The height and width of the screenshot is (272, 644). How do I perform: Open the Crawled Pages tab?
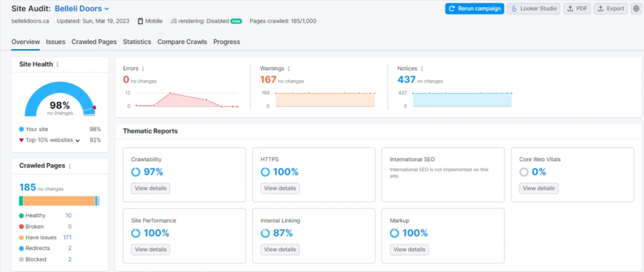click(94, 42)
